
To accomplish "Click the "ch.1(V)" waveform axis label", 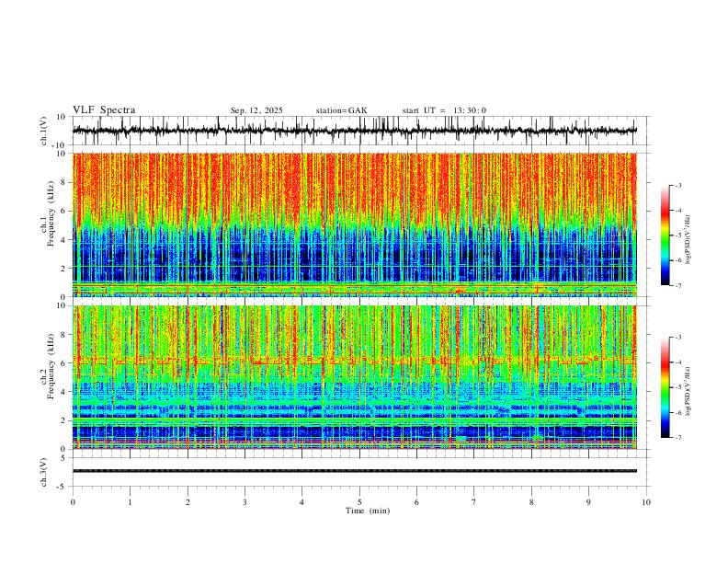I will pyautogui.click(x=44, y=131).
